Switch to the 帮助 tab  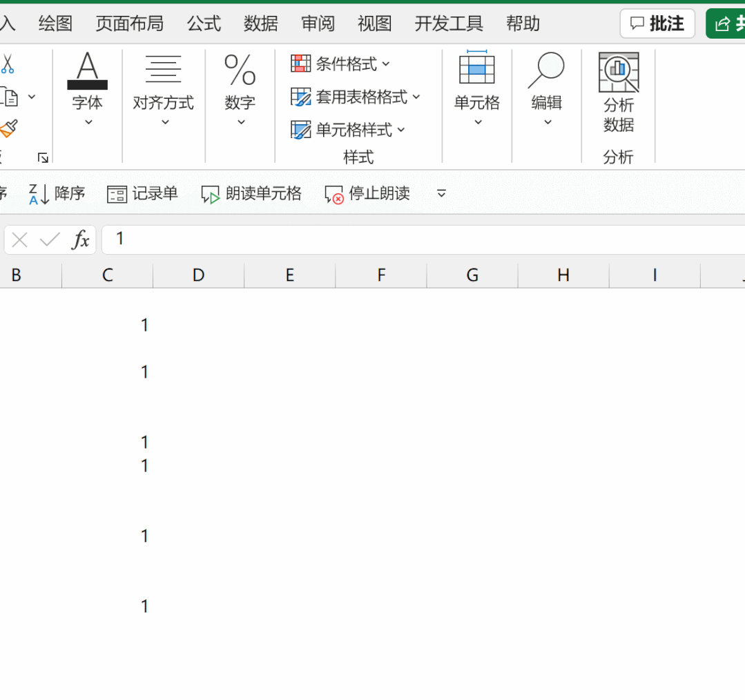tap(523, 23)
